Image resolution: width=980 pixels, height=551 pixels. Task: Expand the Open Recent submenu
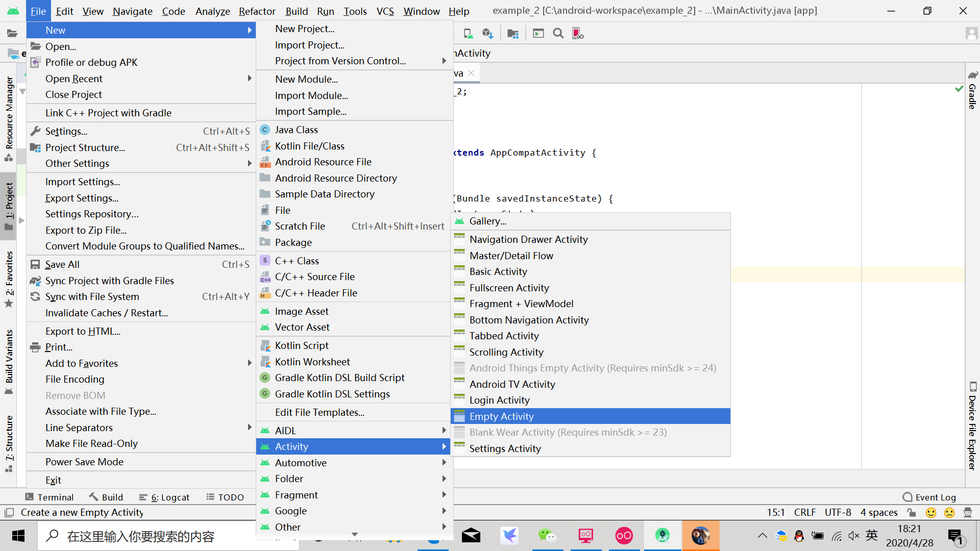click(x=102, y=79)
